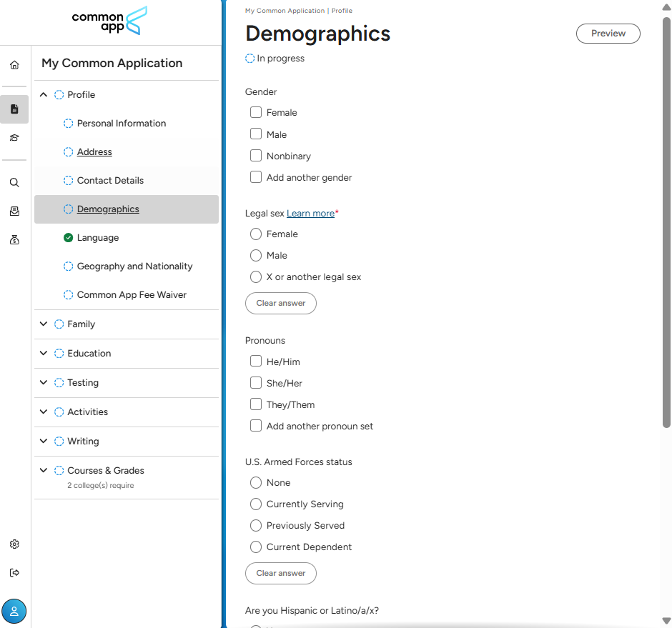672x628 pixels.
Task: Go to Personal Information in the sidebar
Action: [x=121, y=124]
